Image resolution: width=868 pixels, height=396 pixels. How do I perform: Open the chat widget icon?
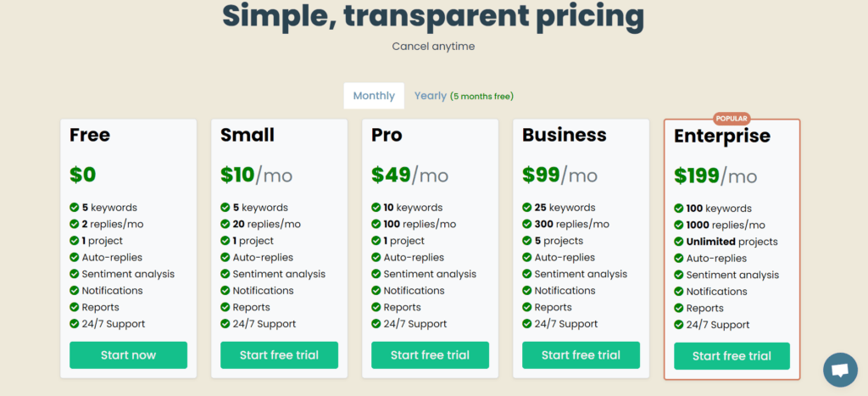tap(840, 370)
